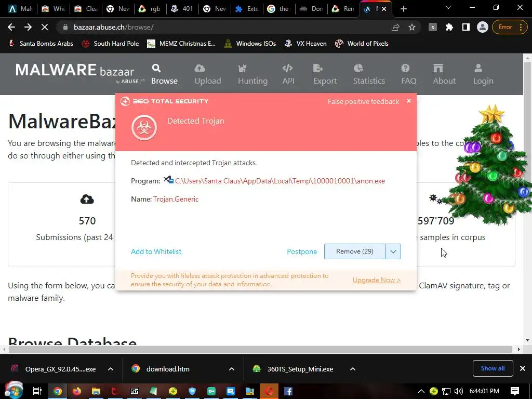
Task: Click the anon.exe program path
Action: 280,181
